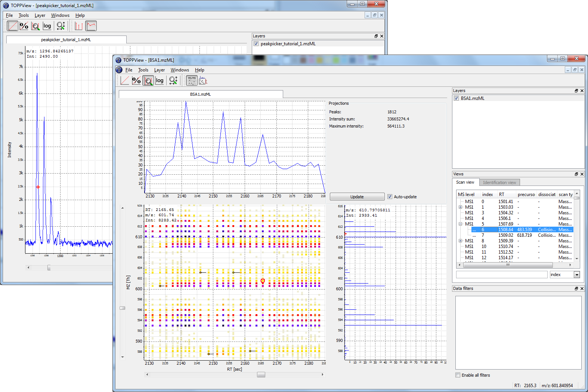Click the MS/MS precursor display icon

click(x=192, y=80)
